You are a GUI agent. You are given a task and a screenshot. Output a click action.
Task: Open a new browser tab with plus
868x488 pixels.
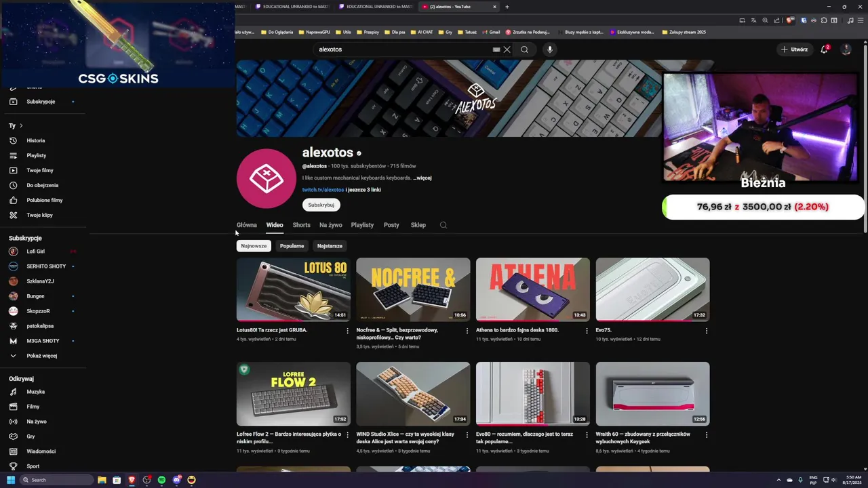(x=507, y=7)
